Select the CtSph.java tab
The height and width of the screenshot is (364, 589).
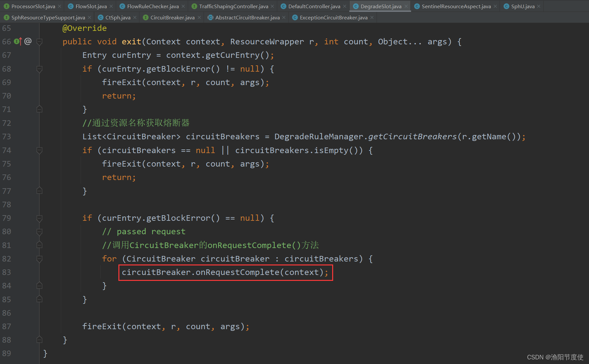coord(118,17)
